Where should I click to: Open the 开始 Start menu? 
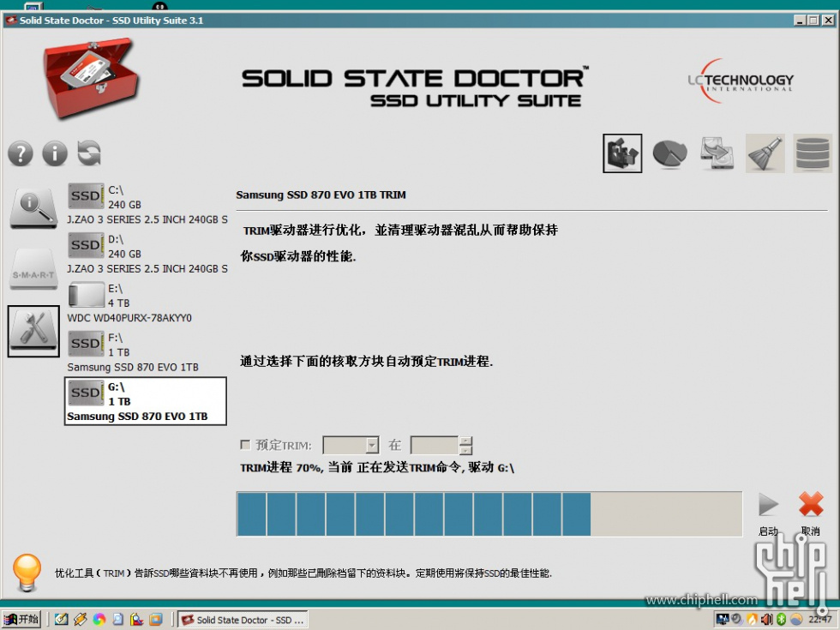(x=21, y=619)
